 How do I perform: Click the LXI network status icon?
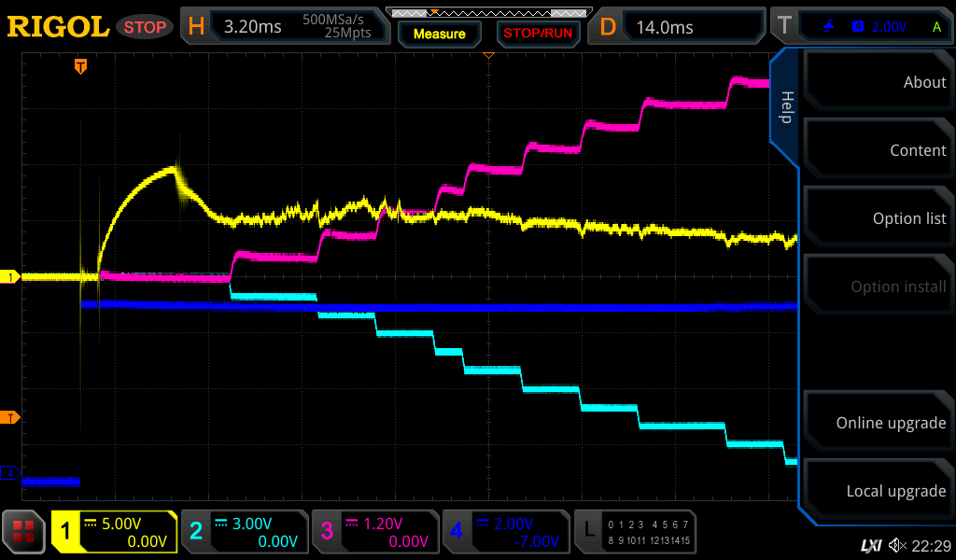point(870,545)
